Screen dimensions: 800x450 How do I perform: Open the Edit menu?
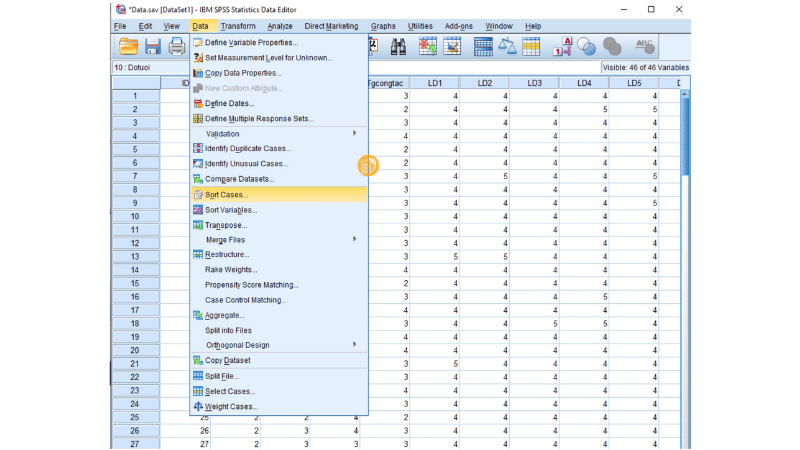coord(145,26)
